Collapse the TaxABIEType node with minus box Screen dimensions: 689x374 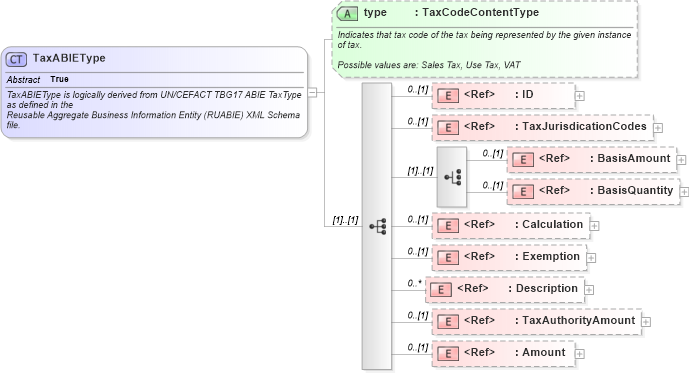[312, 93]
